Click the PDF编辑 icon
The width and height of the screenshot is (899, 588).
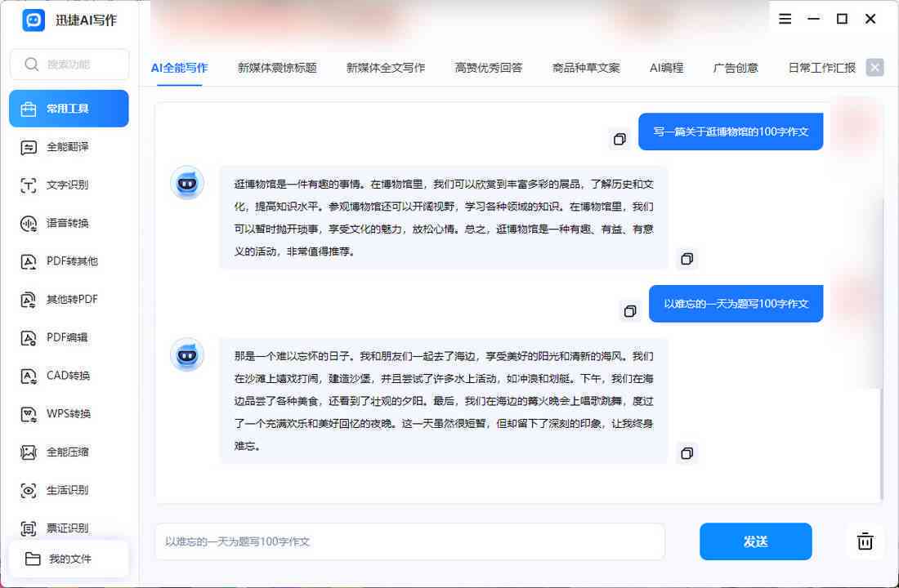click(x=28, y=337)
